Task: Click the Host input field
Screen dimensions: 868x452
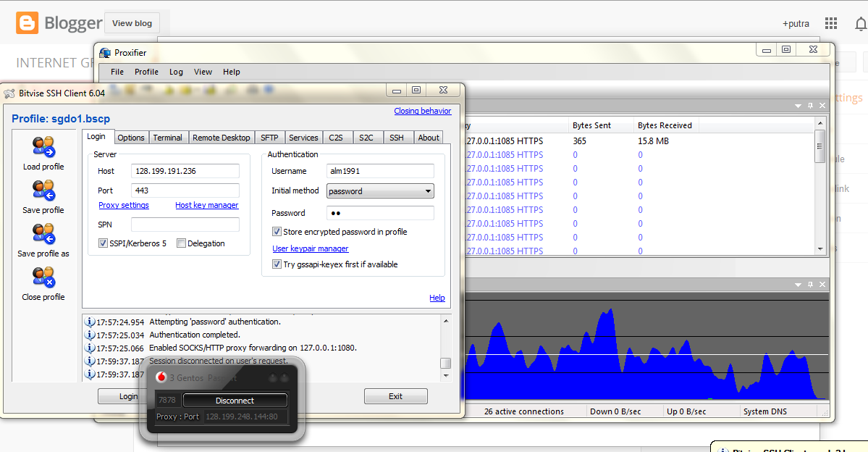Action: coord(185,171)
